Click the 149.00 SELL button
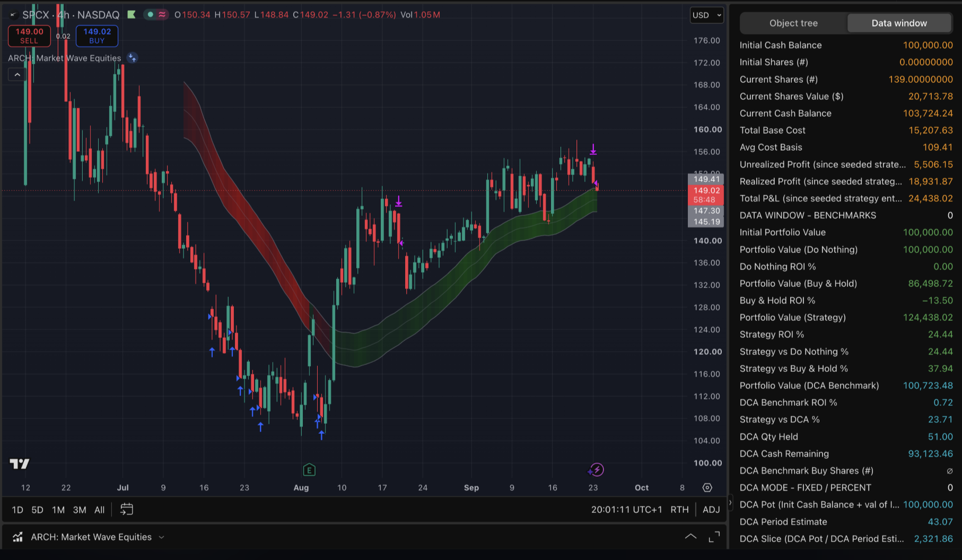Screen dimensions: 962x560 (x=29, y=36)
